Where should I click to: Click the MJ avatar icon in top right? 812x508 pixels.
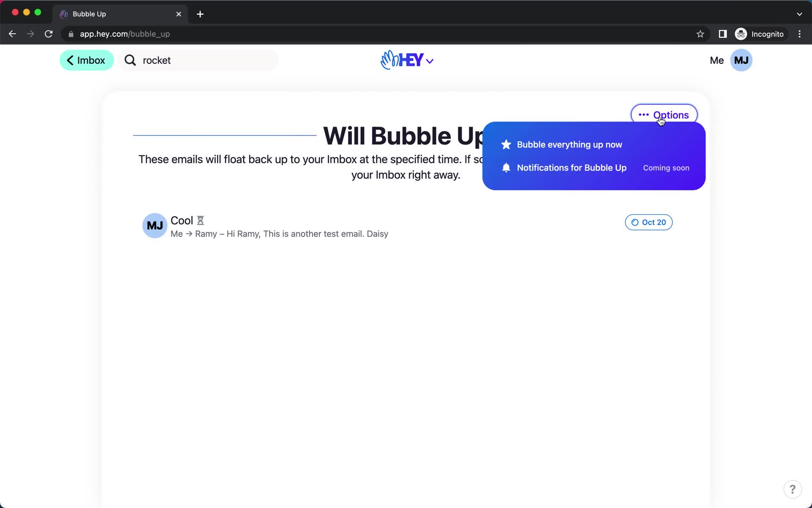click(741, 60)
